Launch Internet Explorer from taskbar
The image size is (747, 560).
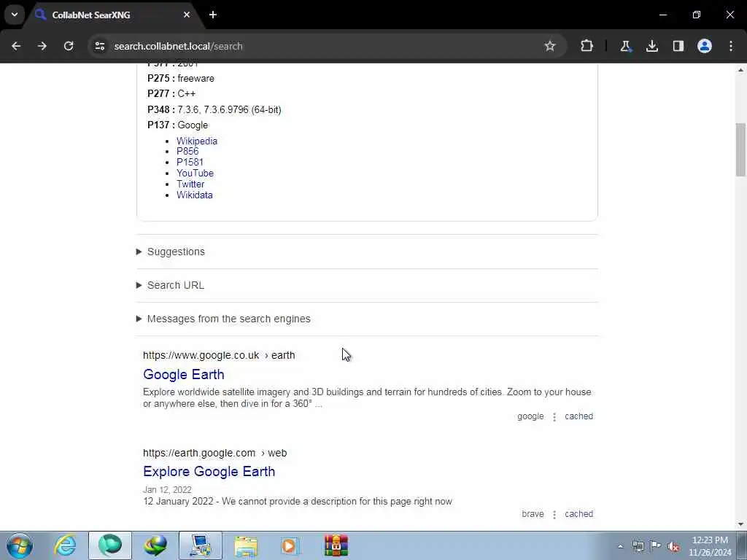[65, 545]
